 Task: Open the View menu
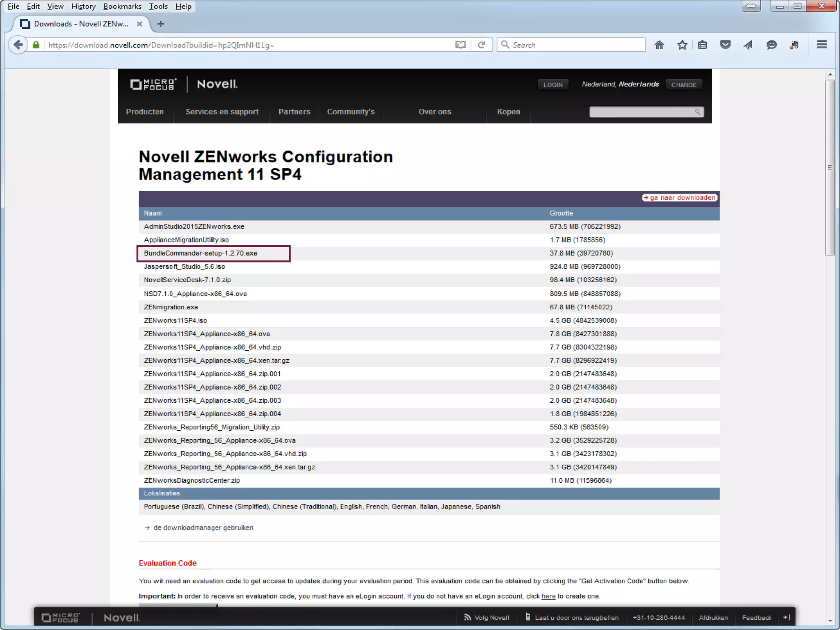point(55,6)
